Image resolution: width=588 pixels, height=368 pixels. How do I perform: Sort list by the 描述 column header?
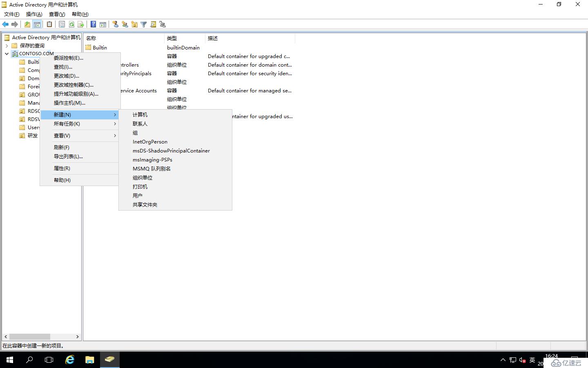pyautogui.click(x=250, y=38)
